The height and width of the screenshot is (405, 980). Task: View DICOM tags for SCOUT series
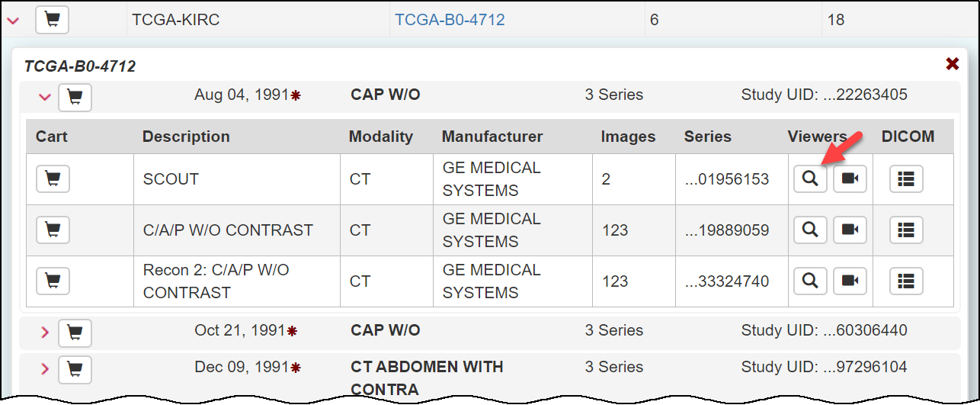[x=906, y=179]
